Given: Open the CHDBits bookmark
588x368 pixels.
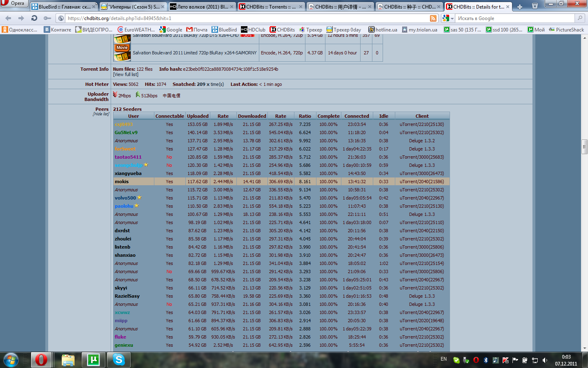Looking at the screenshot, I should 282,29.
